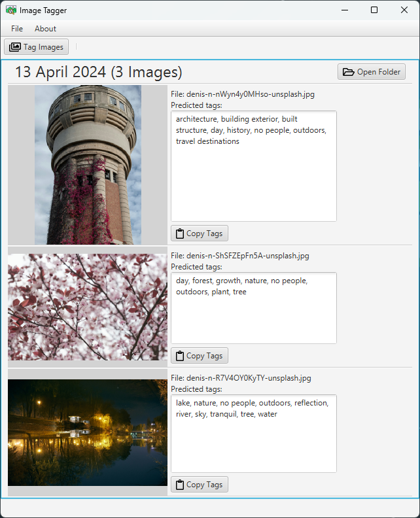Select the night lake reflection thumbnail
This screenshot has width=420, height=518.
(88, 432)
